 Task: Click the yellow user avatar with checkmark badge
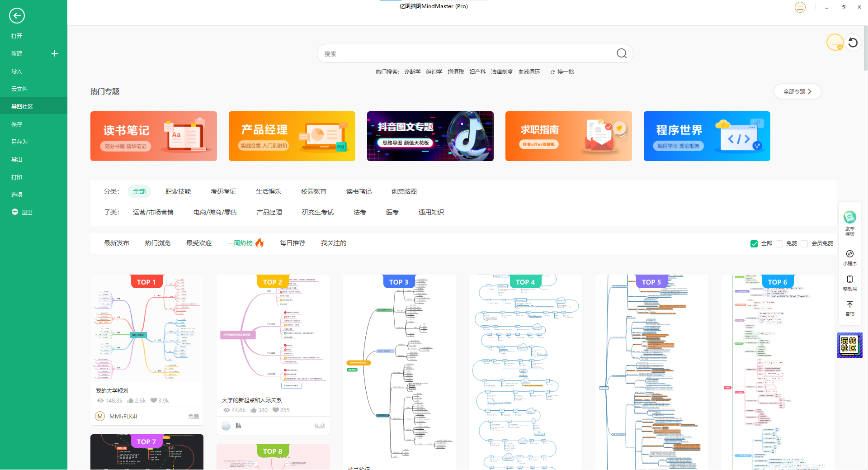(835, 43)
